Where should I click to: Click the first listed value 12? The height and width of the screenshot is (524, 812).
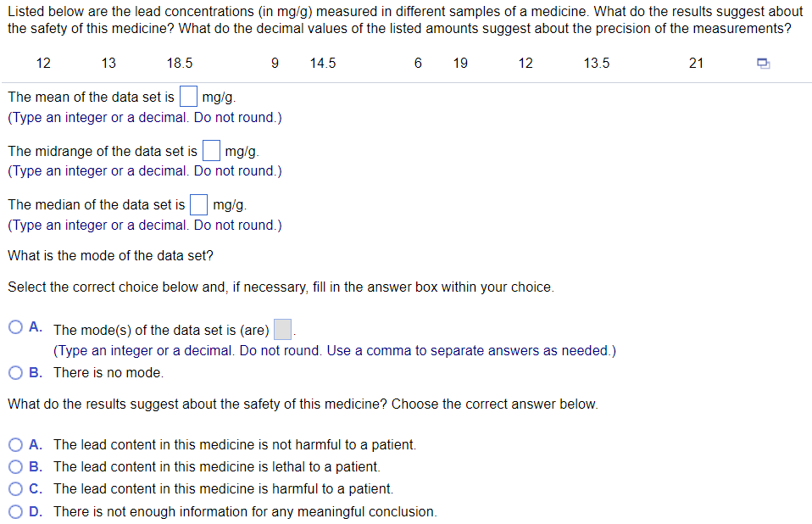pos(43,63)
